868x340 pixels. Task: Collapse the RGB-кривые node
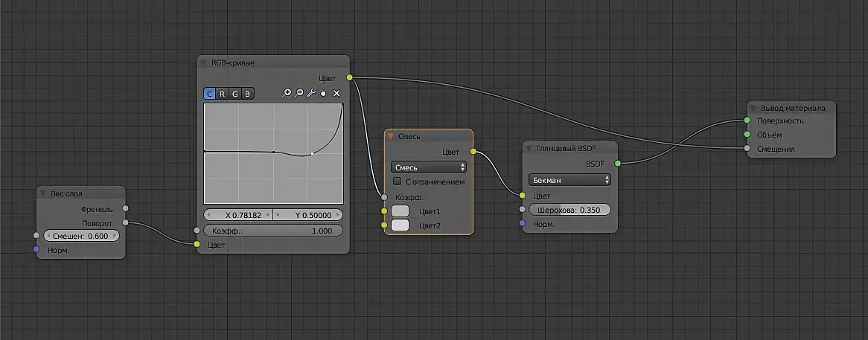[204, 62]
